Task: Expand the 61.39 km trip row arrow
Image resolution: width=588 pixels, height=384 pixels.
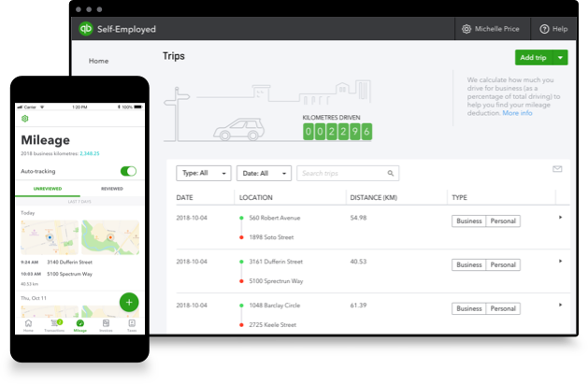Action: (560, 305)
